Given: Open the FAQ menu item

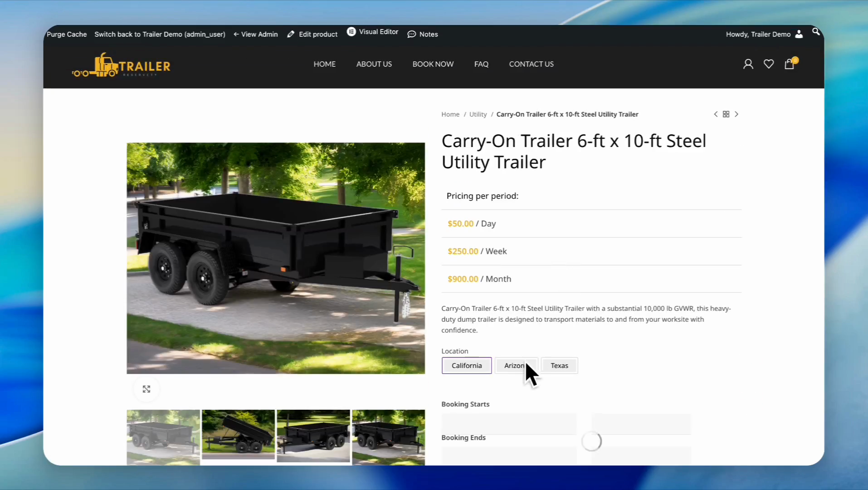Looking at the screenshot, I should [482, 64].
